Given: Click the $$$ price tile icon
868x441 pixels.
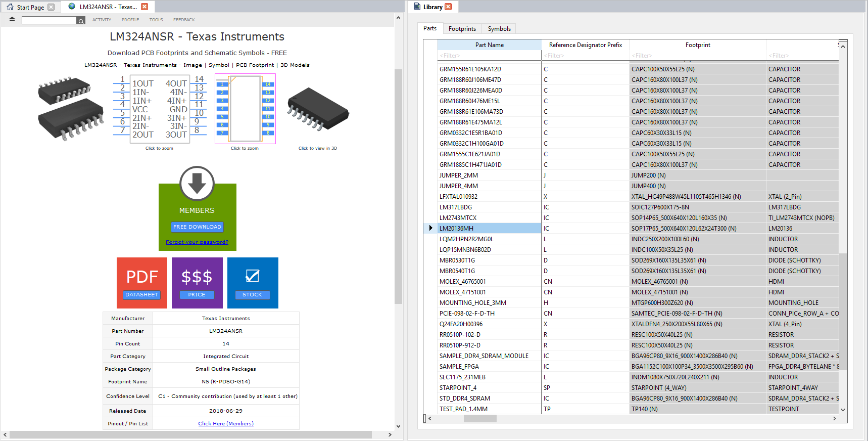Looking at the screenshot, I should [x=197, y=277].
